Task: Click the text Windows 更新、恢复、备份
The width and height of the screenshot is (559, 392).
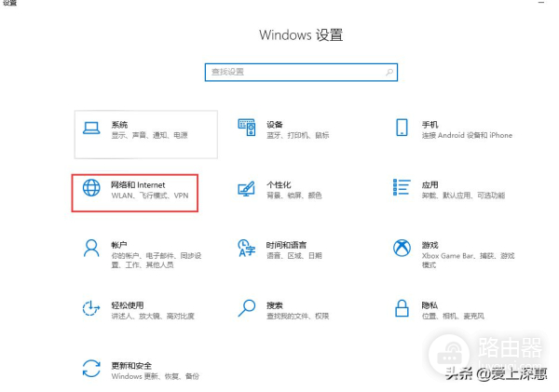Action: (155, 376)
